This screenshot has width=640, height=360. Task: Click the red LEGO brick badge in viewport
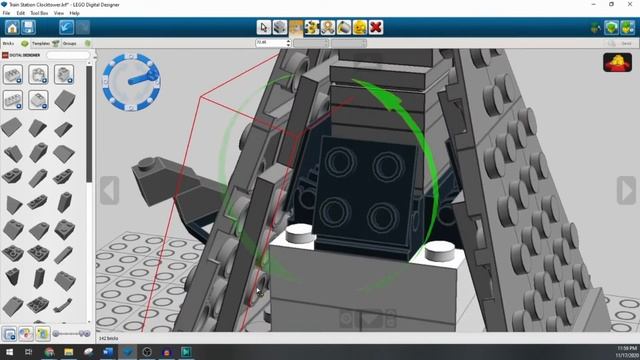618,62
